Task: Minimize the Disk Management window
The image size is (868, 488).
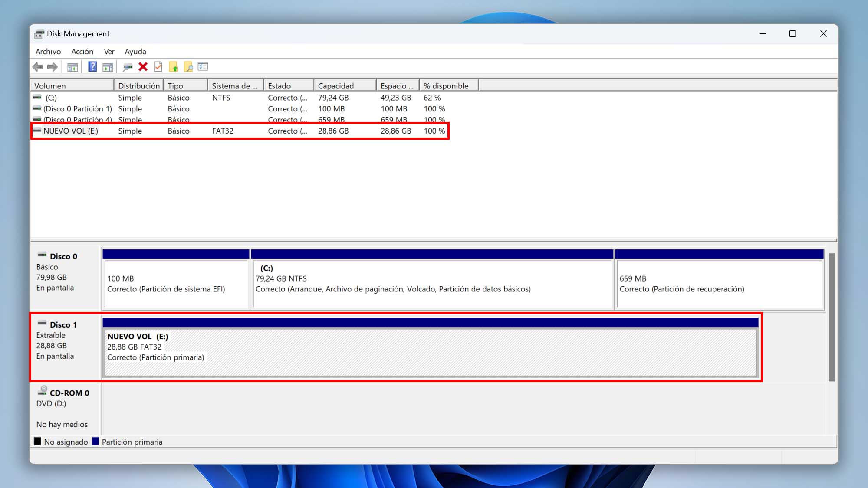Action: coord(763,34)
